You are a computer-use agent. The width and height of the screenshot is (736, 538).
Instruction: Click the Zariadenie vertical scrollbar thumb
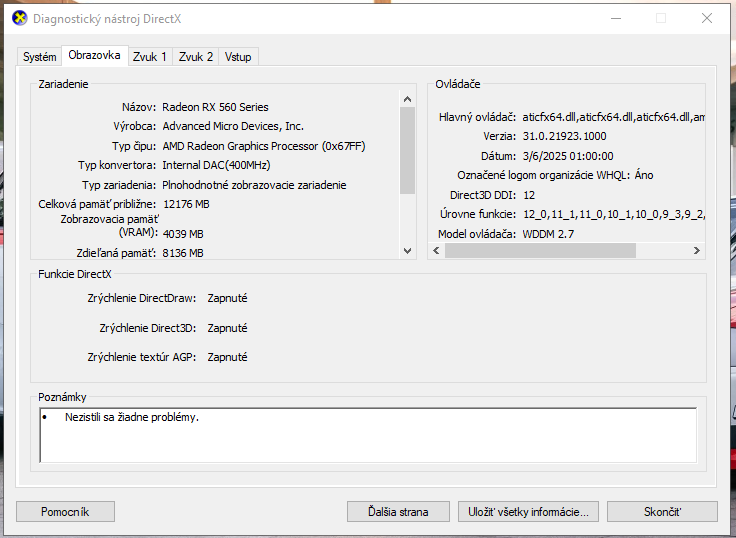(407, 150)
